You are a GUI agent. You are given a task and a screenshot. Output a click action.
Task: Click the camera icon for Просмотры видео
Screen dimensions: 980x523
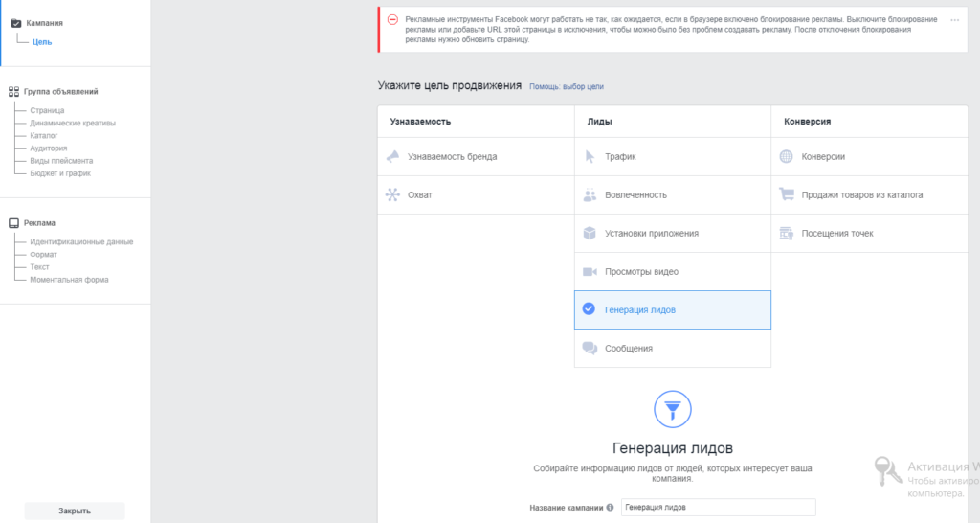pyautogui.click(x=590, y=271)
